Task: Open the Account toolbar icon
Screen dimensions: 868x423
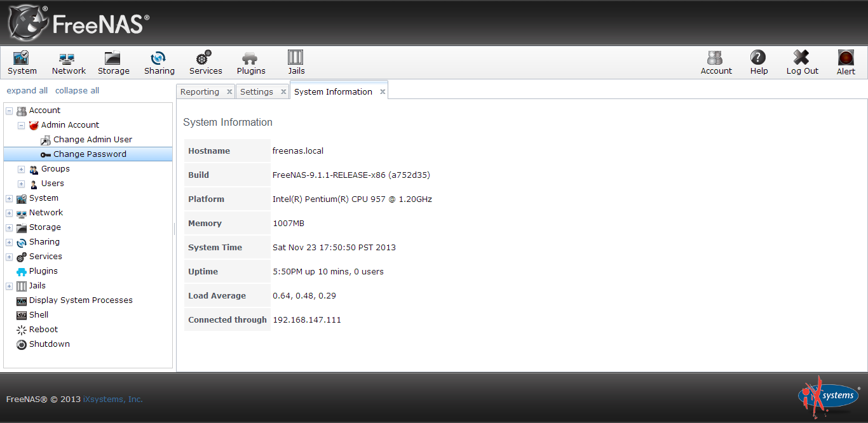Action: coord(716,63)
